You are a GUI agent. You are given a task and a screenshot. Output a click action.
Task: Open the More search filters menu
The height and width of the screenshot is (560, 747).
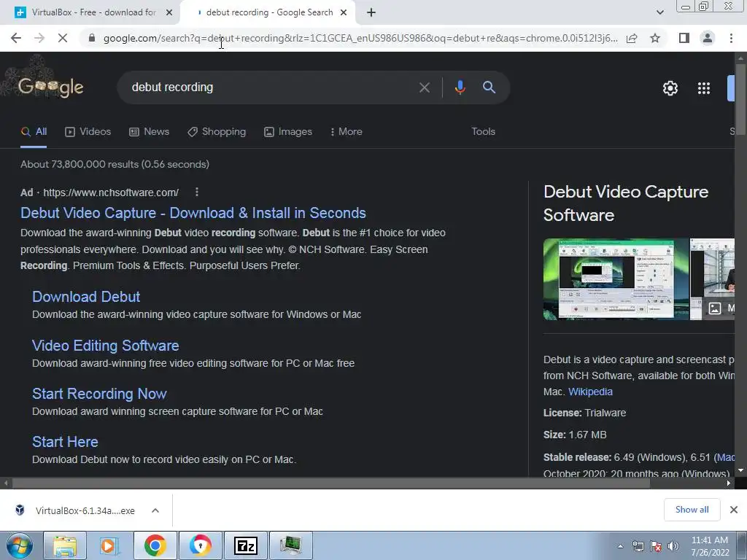point(347,131)
